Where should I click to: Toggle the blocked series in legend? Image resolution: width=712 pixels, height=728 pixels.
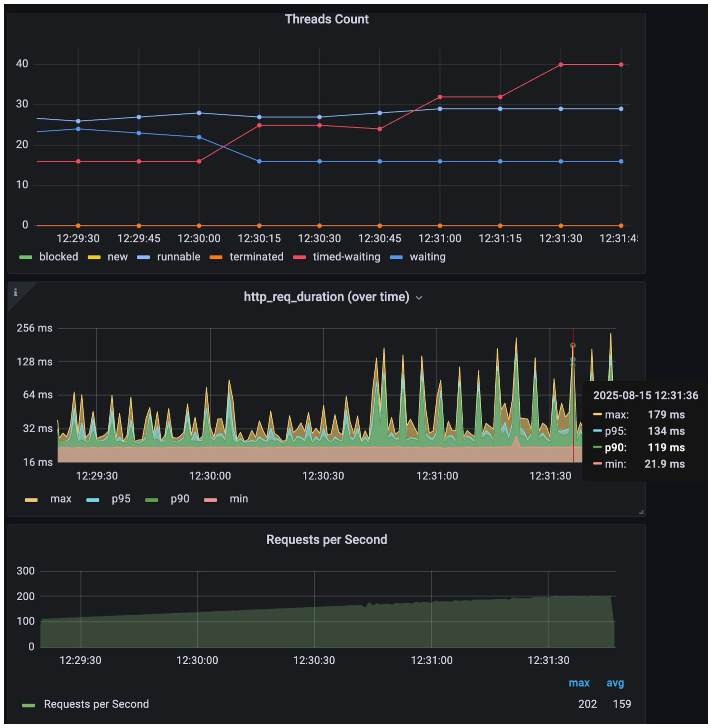58,257
